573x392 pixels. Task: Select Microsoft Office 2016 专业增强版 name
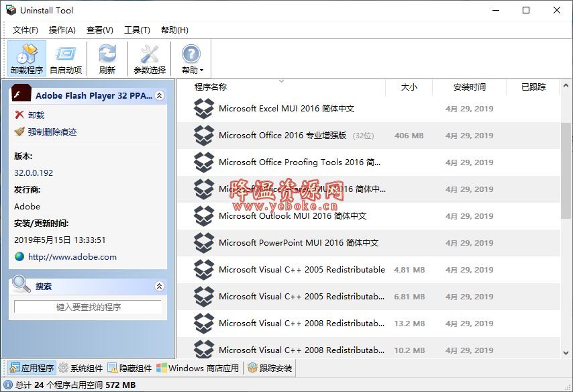[x=282, y=136]
